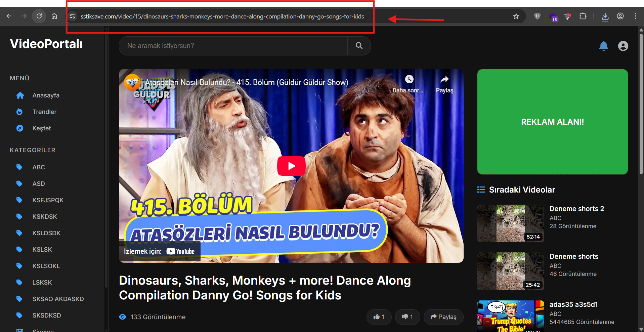Click '28 Görüntülenme' under Deneme shorts 2
Viewport: 644px width, 332px height.
[x=573, y=226]
